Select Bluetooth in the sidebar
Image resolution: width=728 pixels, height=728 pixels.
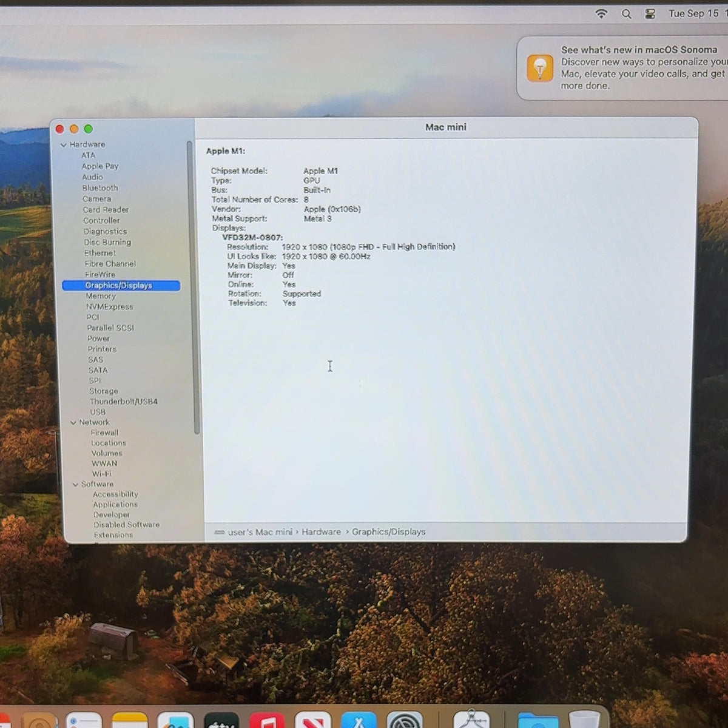tap(100, 188)
